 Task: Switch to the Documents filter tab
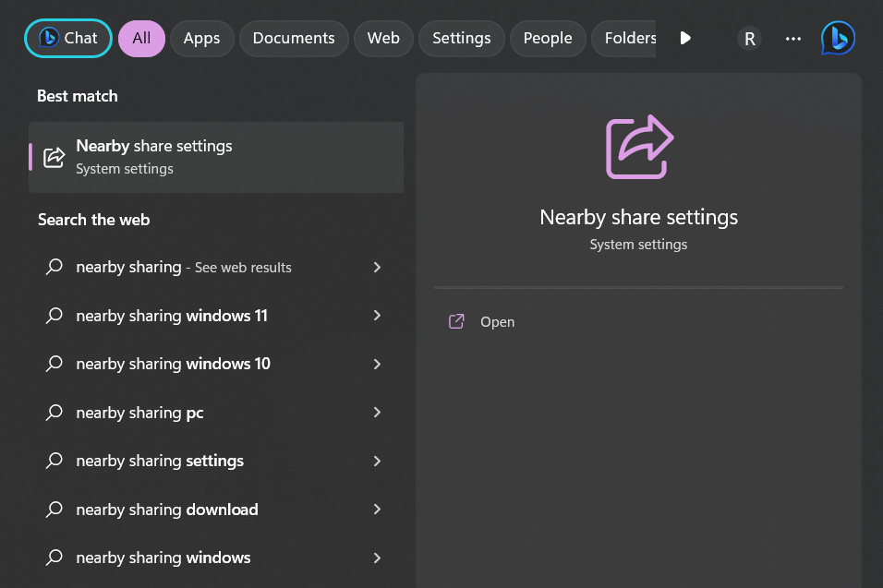pyautogui.click(x=294, y=38)
